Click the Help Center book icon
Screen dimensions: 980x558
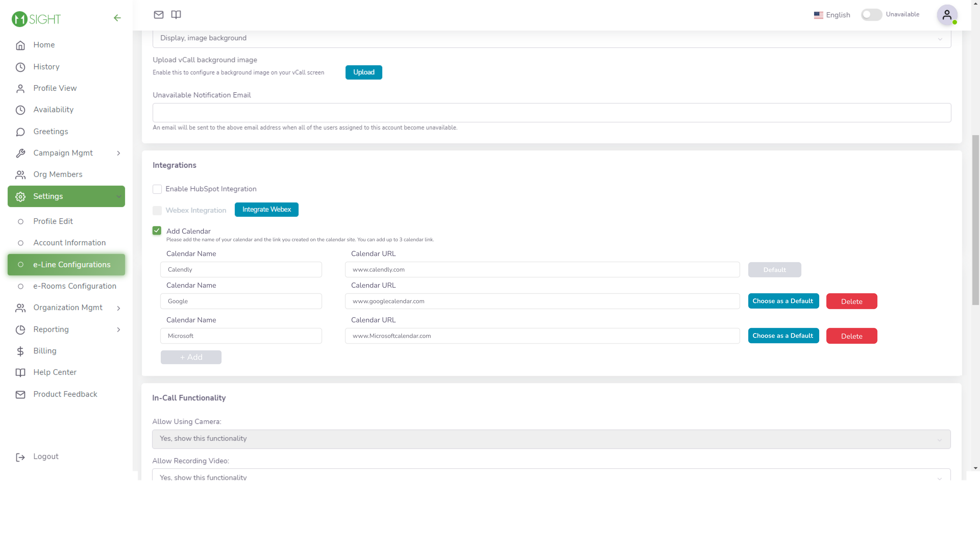point(20,372)
